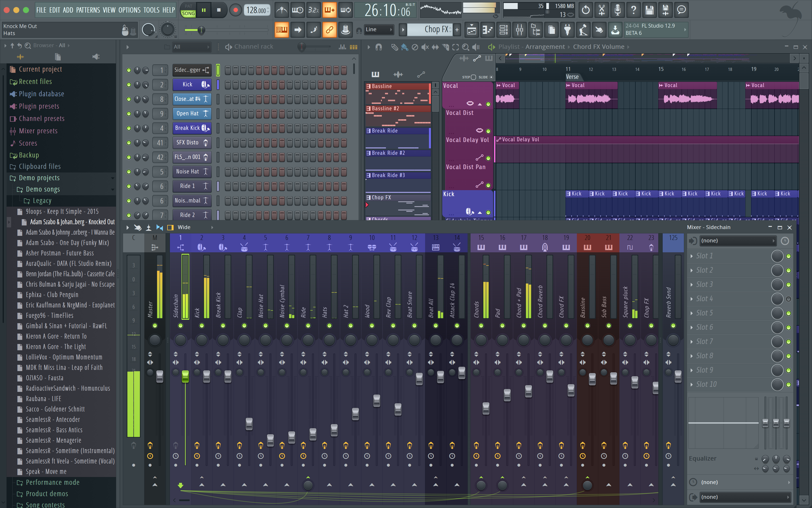812x508 pixels.
Task: Click the one-click audio recording microphone icon
Action: pyautogui.click(x=617, y=10)
